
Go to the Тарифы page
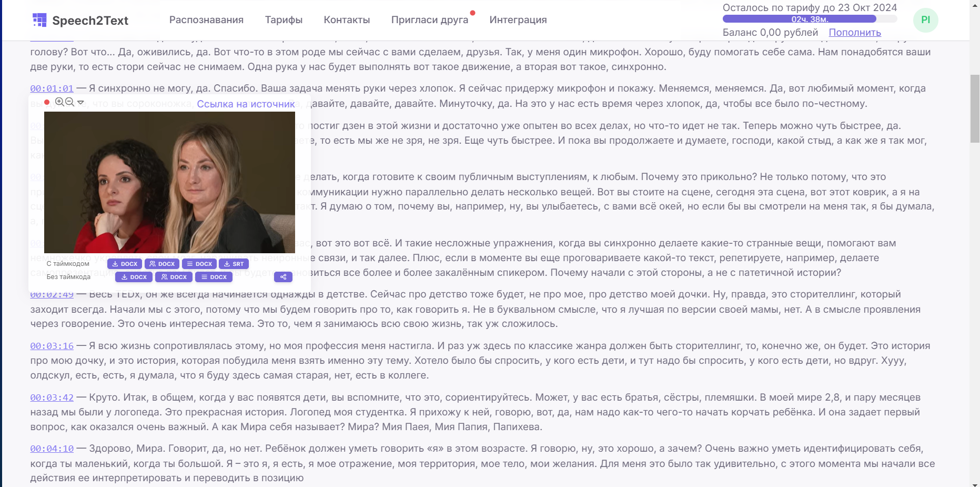pyautogui.click(x=284, y=20)
